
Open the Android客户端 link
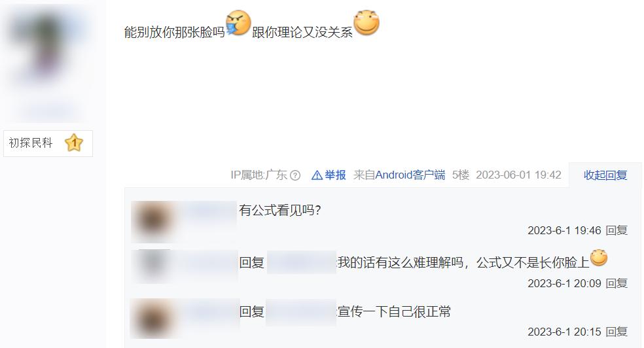(410, 175)
